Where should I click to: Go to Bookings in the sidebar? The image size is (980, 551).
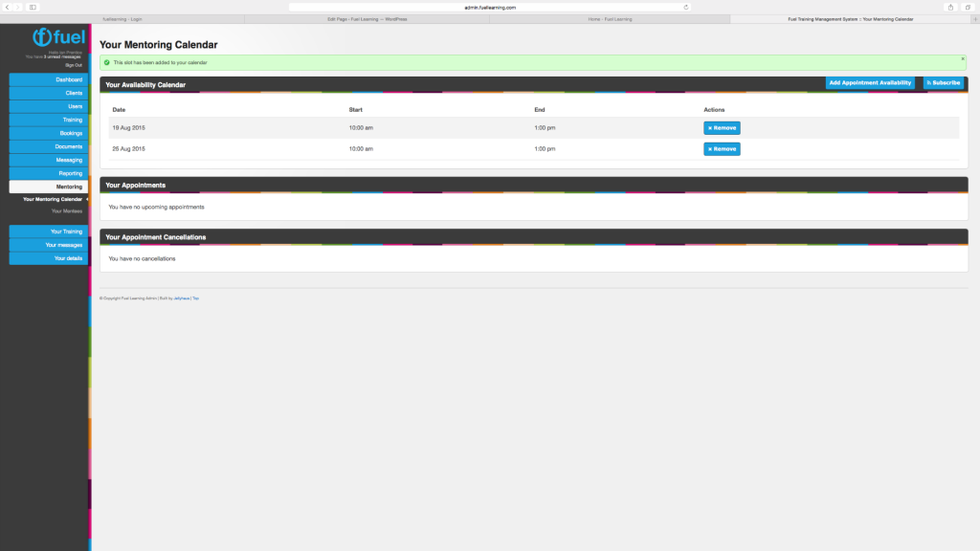pyautogui.click(x=48, y=133)
